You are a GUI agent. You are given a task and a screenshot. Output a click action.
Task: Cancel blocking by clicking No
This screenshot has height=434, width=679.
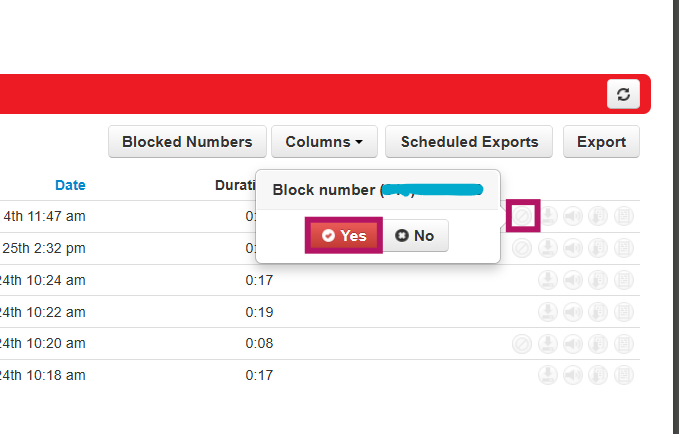pyautogui.click(x=415, y=236)
